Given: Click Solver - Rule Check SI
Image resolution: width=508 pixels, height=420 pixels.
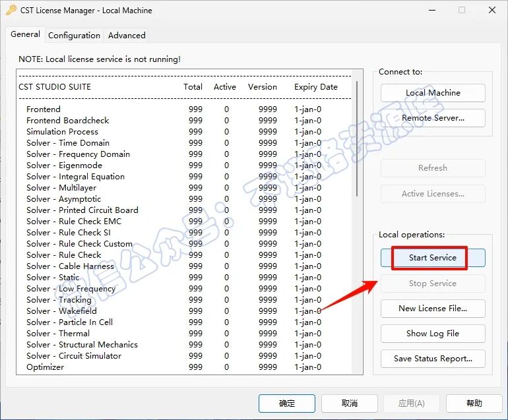Looking at the screenshot, I should [x=185, y=233].
